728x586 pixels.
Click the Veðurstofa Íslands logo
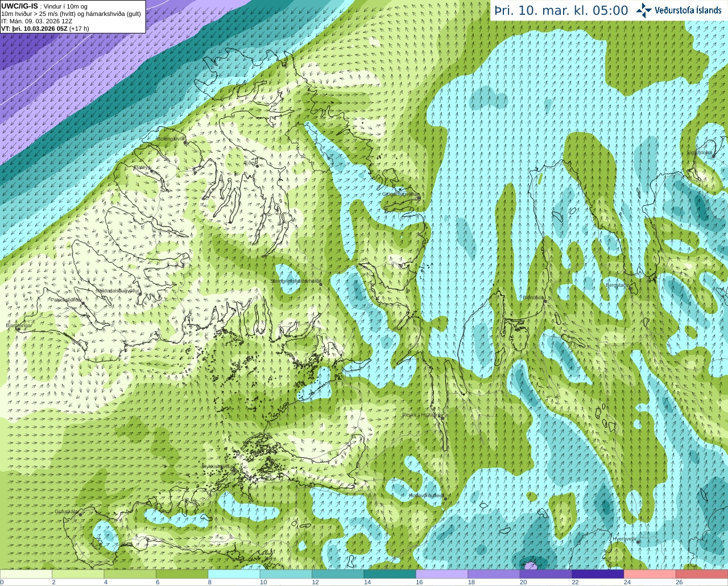click(679, 10)
